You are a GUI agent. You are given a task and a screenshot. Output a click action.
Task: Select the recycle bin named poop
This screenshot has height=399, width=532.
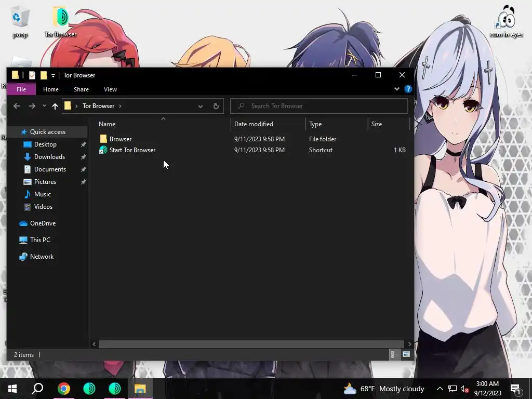click(x=20, y=23)
